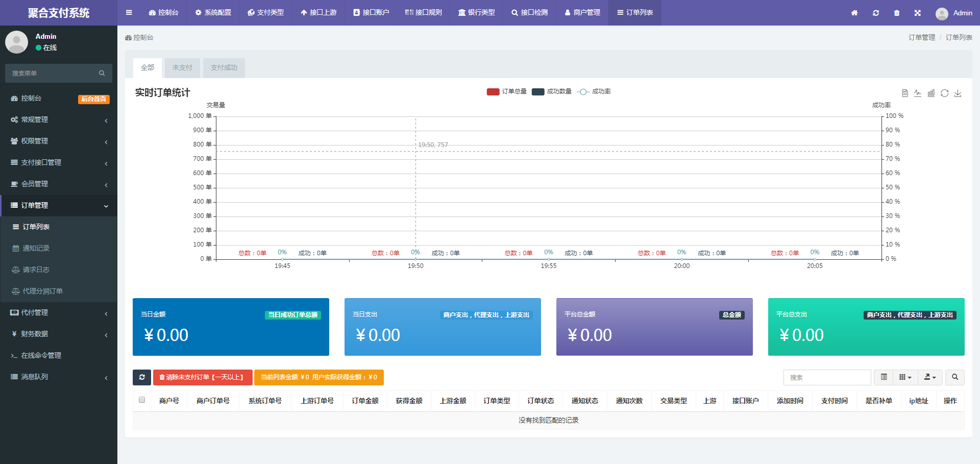
Task: Click the home icon in top header
Action: (x=854, y=13)
